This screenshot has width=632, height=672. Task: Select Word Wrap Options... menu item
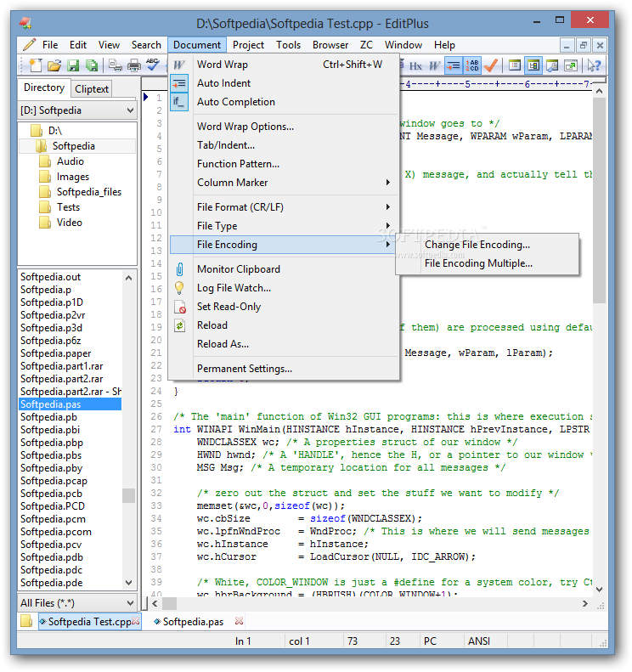(284, 127)
